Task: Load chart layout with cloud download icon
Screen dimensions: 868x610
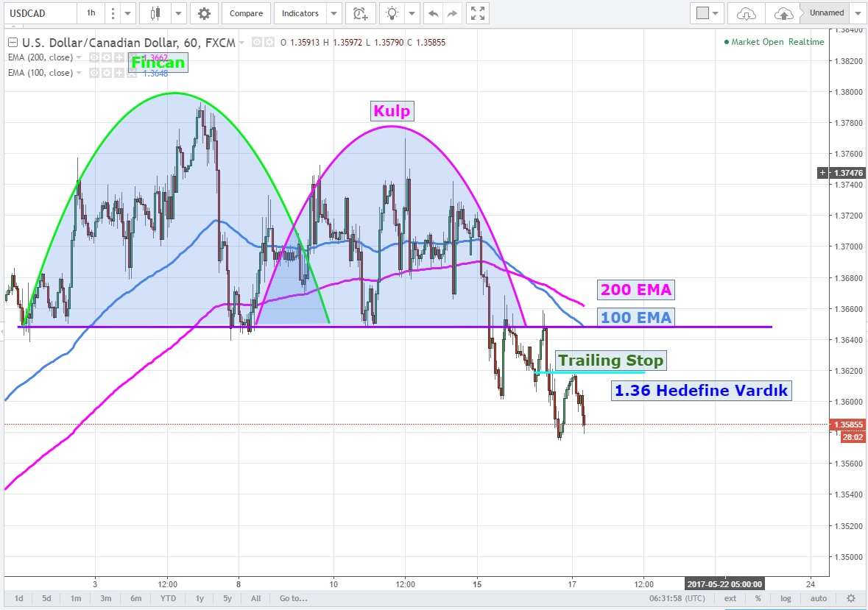Action: (x=746, y=13)
